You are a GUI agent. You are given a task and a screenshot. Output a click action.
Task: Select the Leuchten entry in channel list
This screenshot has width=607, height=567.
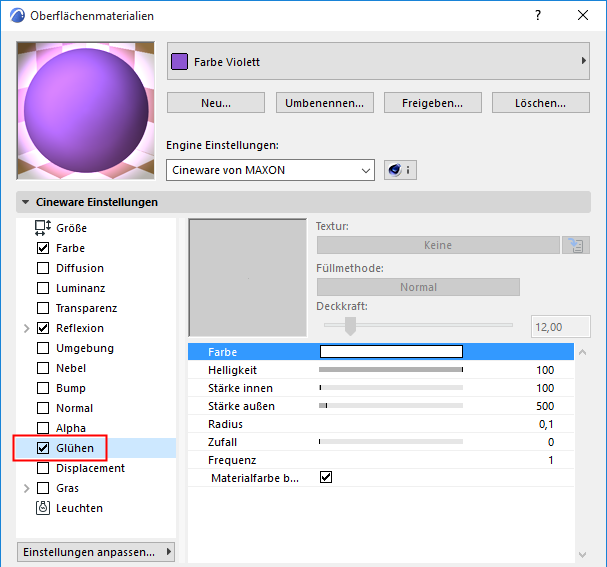click(x=79, y=508)
